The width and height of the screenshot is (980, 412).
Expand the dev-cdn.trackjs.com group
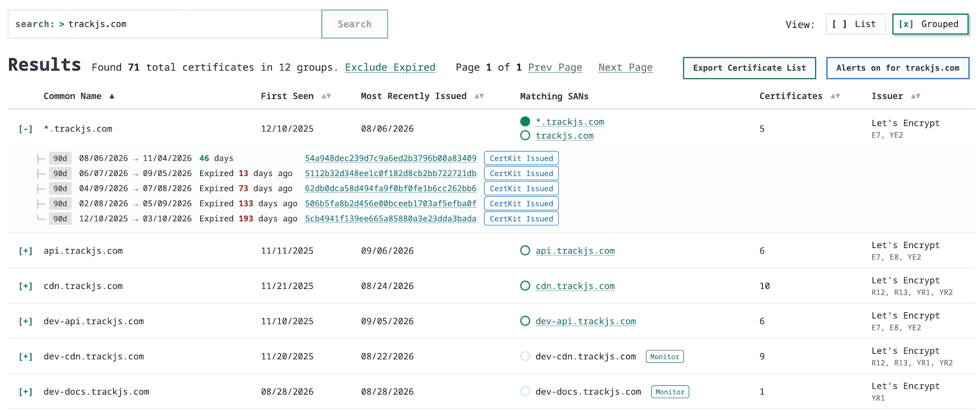(x=26, y=357)
